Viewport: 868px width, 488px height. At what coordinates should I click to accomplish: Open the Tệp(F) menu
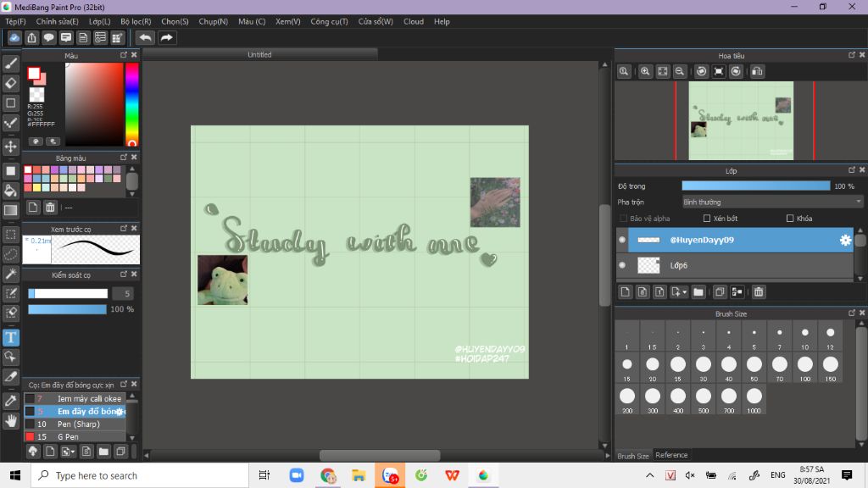coord(15,21)
